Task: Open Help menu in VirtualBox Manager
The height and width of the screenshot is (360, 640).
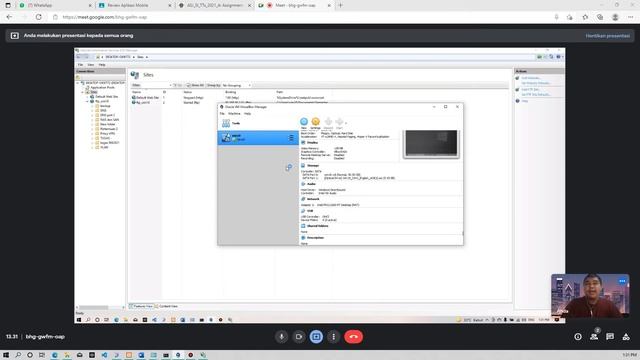Action: point(247,113)
